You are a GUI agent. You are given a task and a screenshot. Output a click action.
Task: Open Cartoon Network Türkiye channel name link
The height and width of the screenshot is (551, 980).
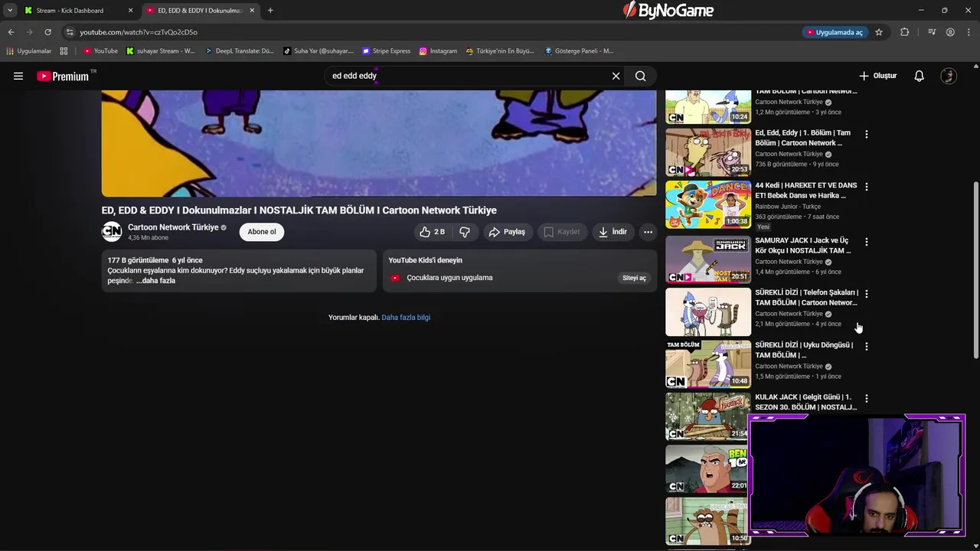click(x=173, y=227)
